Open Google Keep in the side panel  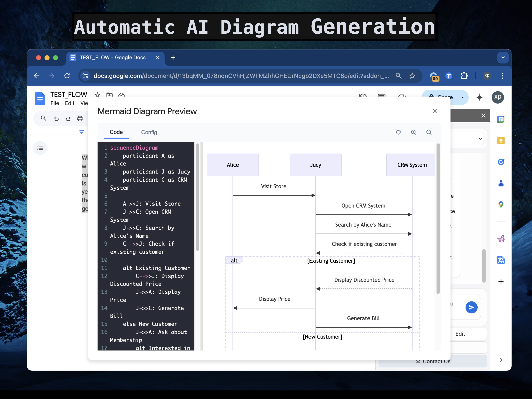501,140
